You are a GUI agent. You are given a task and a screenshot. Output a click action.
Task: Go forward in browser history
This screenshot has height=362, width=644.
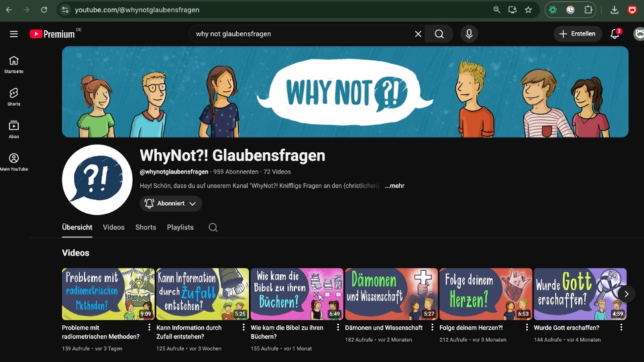coord(26,10)
